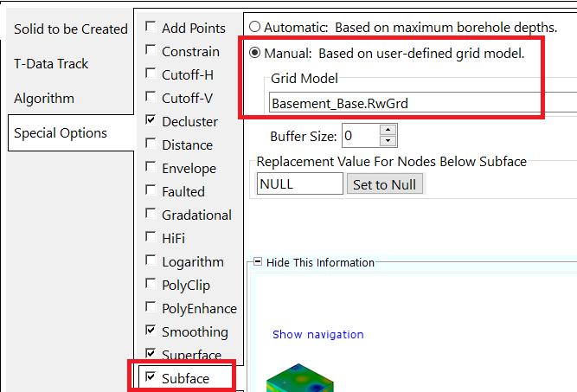Turn off the Smoothing checkbox
This screenshot has height=392, width=577.
click(x=151, y=331)
